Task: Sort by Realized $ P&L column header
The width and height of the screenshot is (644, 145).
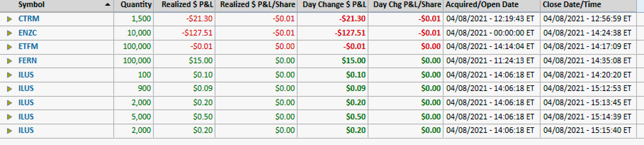Action: click(187, 5)
